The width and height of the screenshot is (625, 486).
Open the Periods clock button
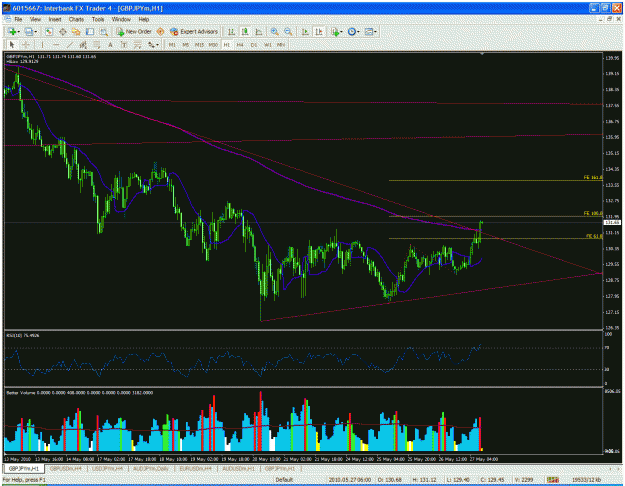pos(352,32)
